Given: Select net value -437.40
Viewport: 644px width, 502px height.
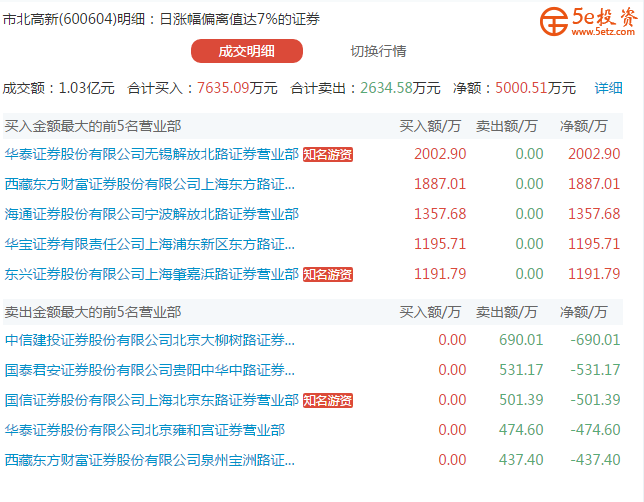Looking at the screenshot, I should click(595, 460).
